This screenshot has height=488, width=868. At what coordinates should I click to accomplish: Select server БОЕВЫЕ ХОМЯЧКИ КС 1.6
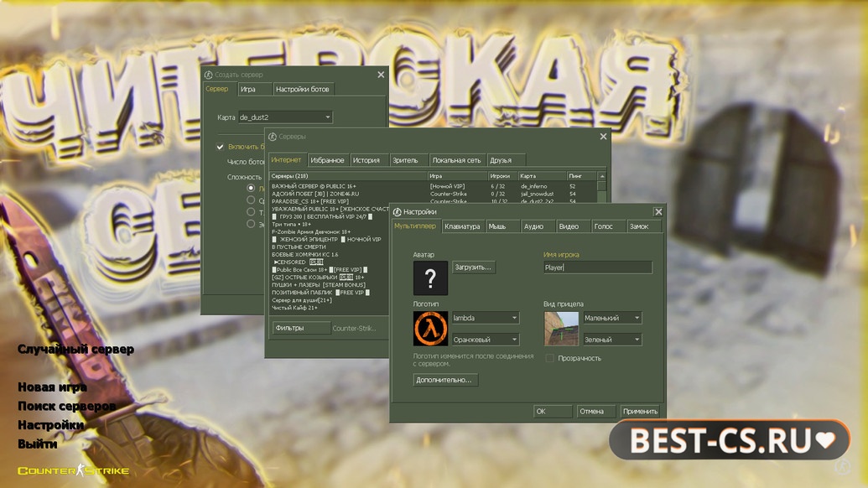tap(304, 255)
